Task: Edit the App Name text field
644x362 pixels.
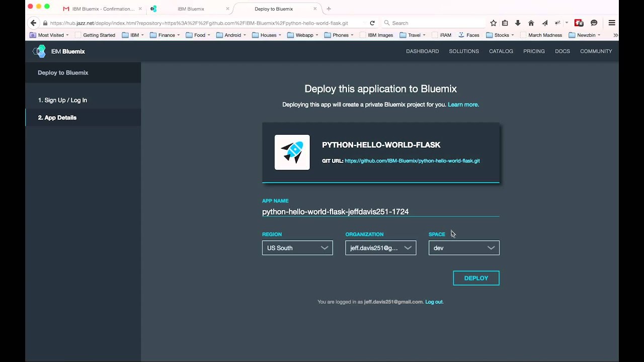Action: [x=381, y=212]
